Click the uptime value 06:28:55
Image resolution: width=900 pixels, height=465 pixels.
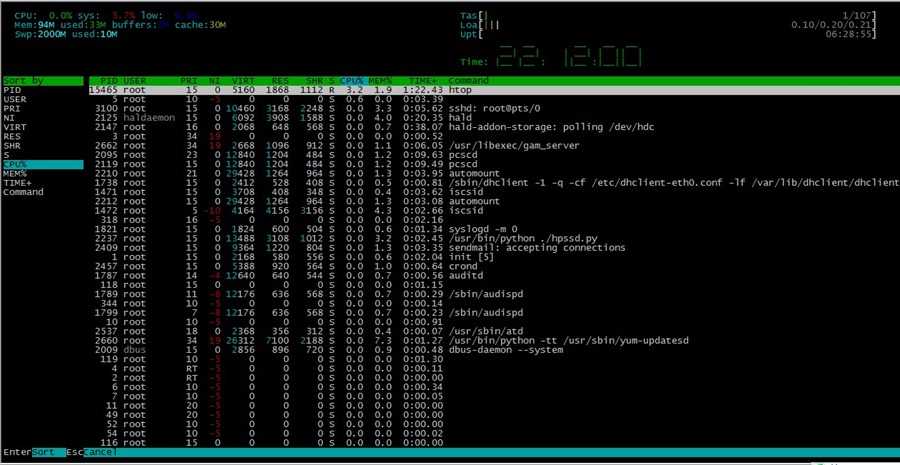coord(848,34)
